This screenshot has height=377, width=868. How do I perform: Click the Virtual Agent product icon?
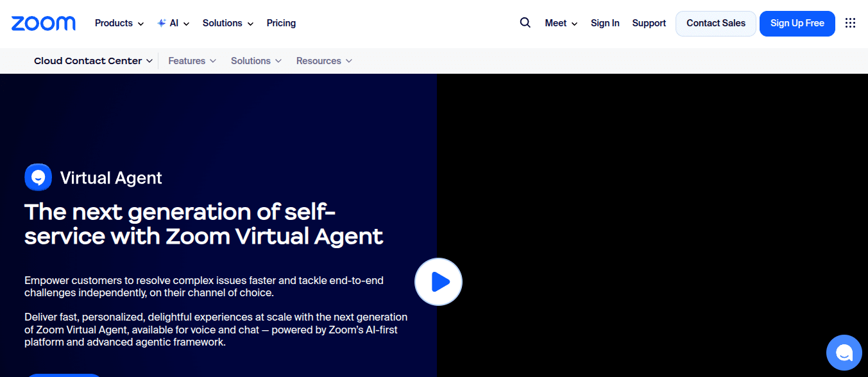38,178
